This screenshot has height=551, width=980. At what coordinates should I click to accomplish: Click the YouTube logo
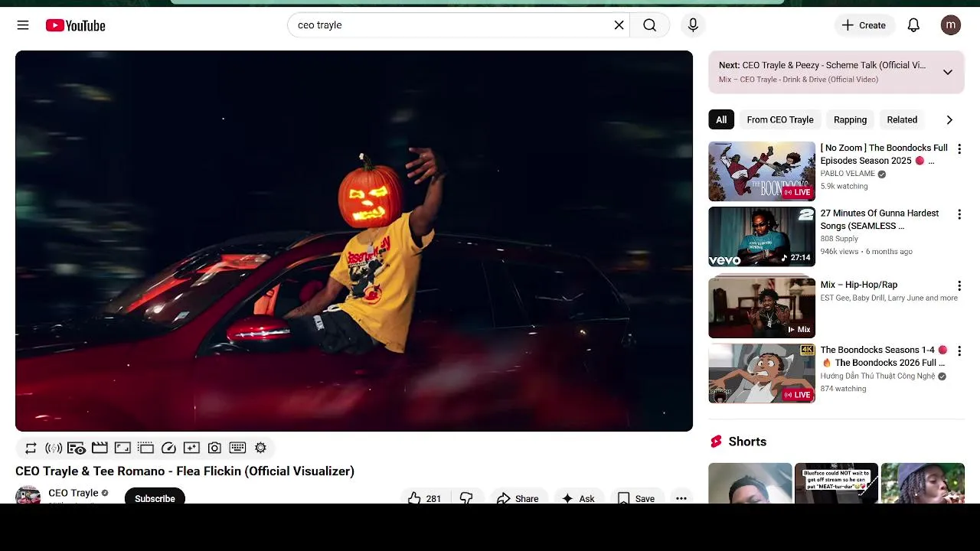click(x=75, y=25)
